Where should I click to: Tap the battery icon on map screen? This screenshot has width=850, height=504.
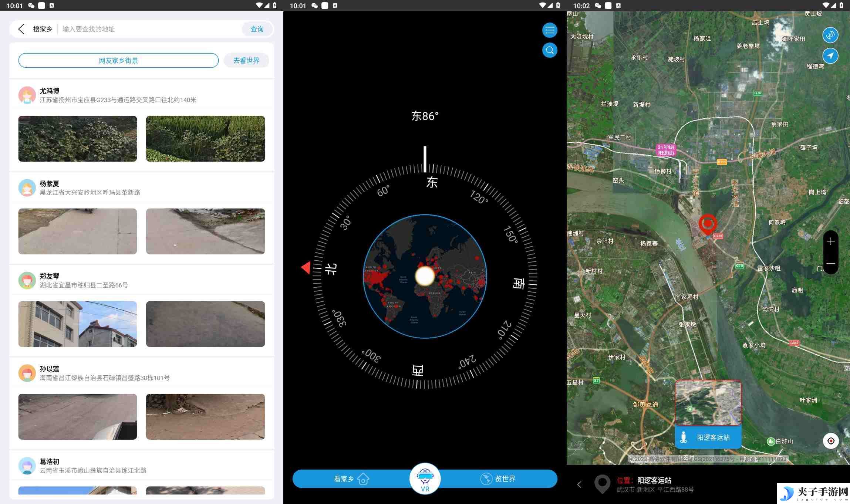tap(841, 6)
